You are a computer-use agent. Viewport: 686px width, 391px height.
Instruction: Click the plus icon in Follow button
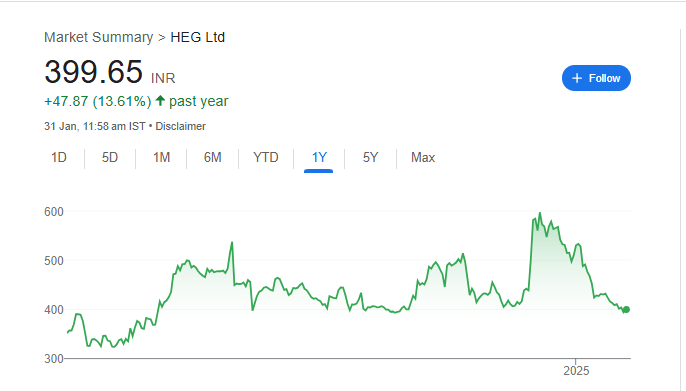(577, 78)
